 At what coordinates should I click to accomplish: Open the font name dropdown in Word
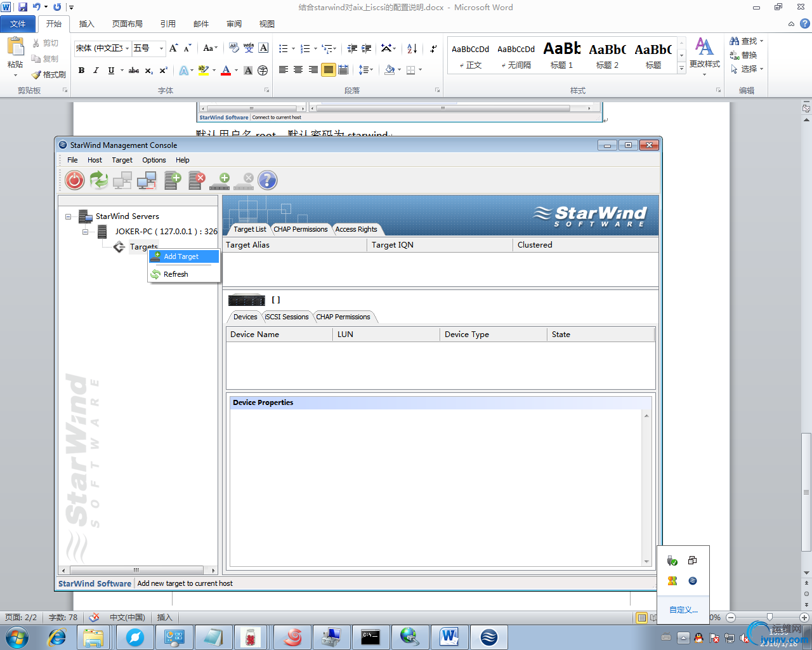tap(127, 48)
